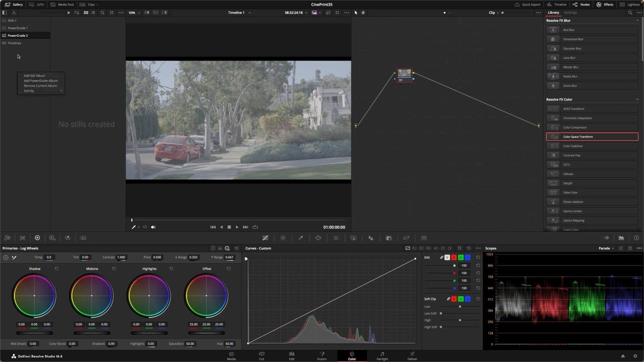Collapse the Resolve FX Blur section
Image resolution: width=644 pixels, height=362 pixels.
tap(637, 20)
